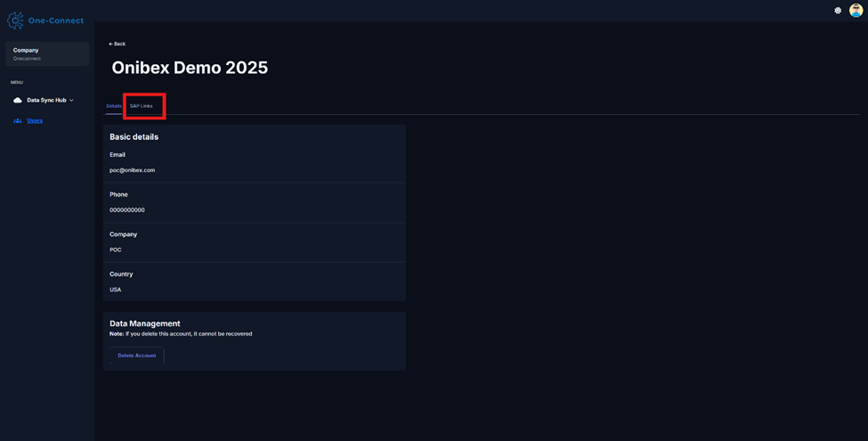Click the Country value USA
The image size is (868, 441).
pos(116,290)
